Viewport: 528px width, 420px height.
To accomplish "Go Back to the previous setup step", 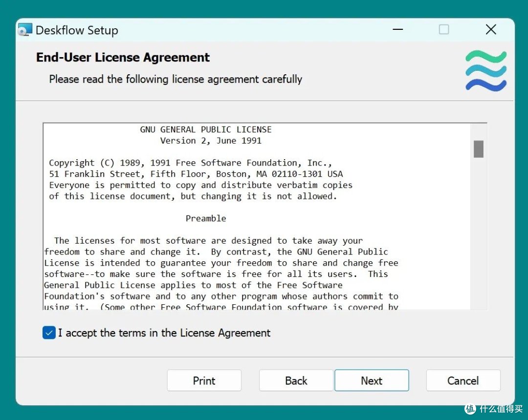I will (296, 380).
